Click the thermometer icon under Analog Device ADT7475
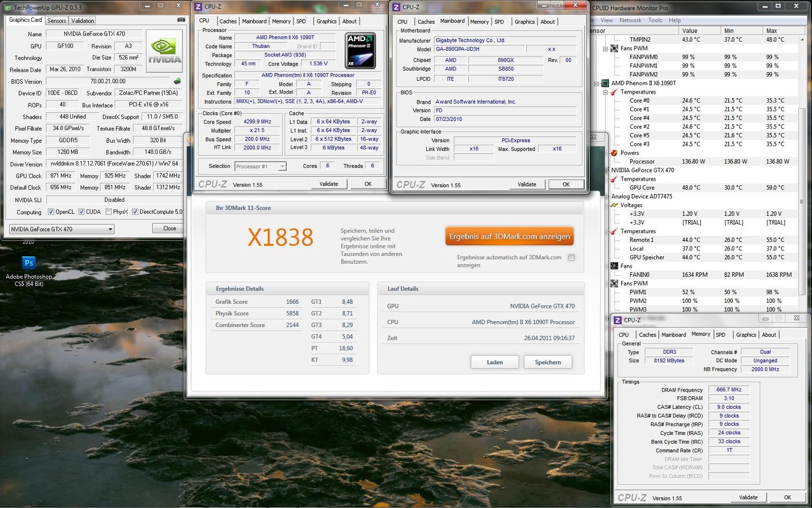This screenshot has height=508, width=812. tap(614, 231)
